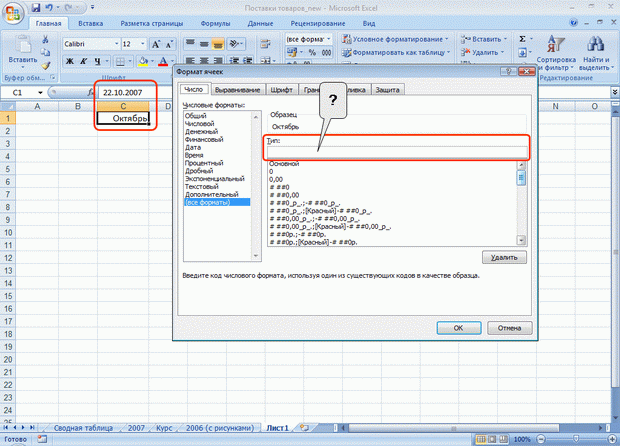The height and width of the screenshot is (446, 620).
Task: Align cell content to the bottom
Action: click(x=217, y=43)
